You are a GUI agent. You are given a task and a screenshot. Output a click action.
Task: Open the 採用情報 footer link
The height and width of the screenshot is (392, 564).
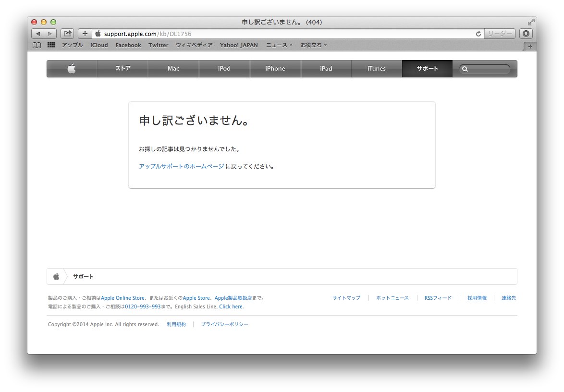[477, 298]
